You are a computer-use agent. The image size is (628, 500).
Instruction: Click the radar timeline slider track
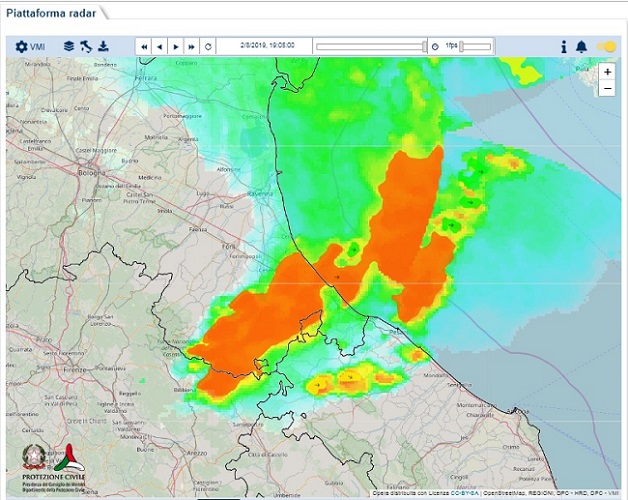point(370,46)
